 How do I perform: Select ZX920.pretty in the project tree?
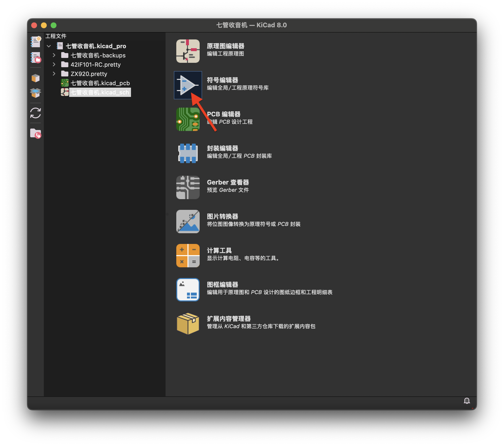(x=89, y=74)
